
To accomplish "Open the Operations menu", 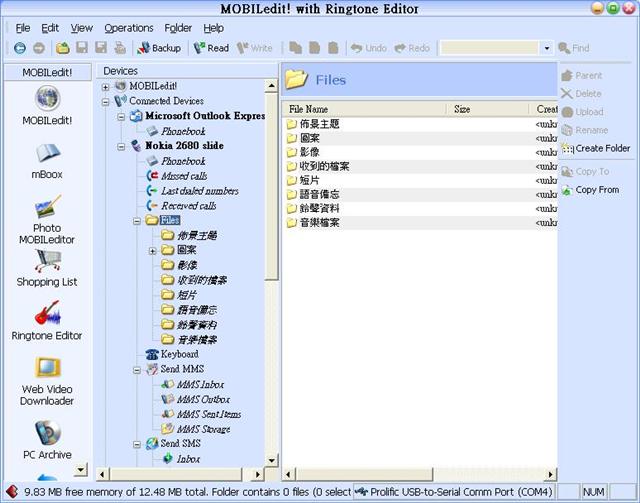I will [x=129, y=28].
